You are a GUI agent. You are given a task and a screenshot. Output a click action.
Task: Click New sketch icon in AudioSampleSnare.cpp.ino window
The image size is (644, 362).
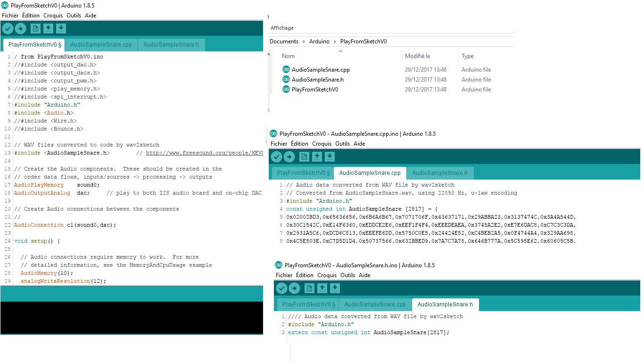point(305,157)
